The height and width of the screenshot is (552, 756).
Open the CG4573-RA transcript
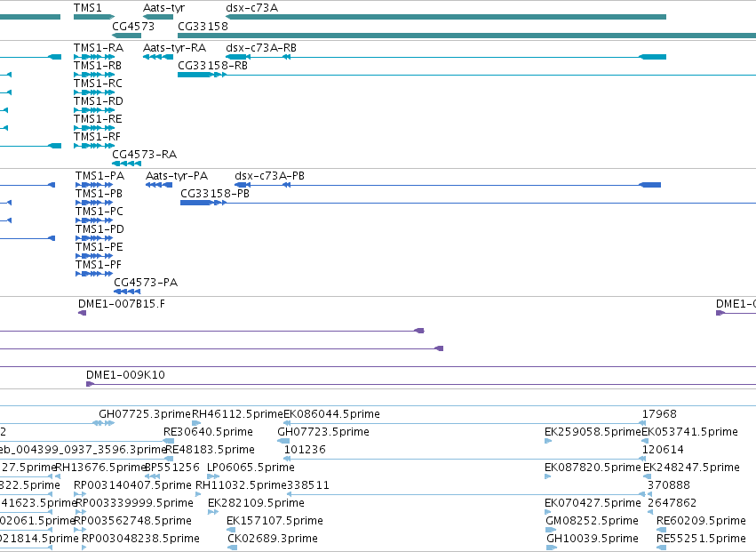[126, 164]
